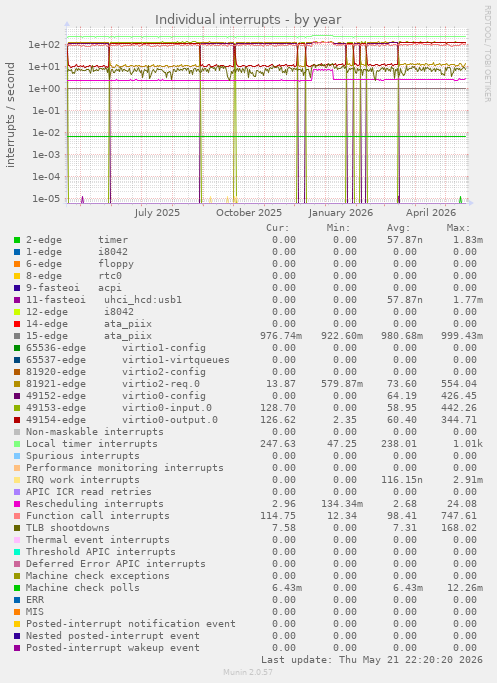Click the RRDTOOL / TOBI OETIKER watermark
497x683 pixels.
point(487,54)
